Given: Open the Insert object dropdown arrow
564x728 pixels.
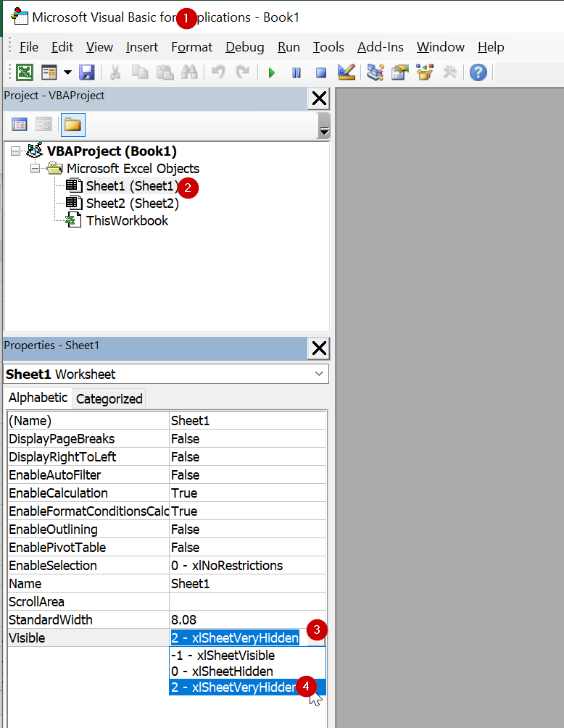Looking at the screenshot, I should (x=68, y=72).
